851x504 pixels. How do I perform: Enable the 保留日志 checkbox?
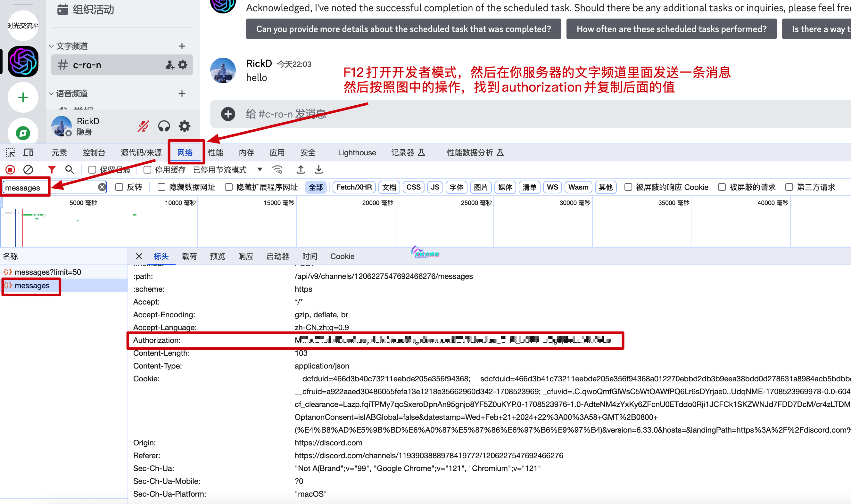(92, 170)
